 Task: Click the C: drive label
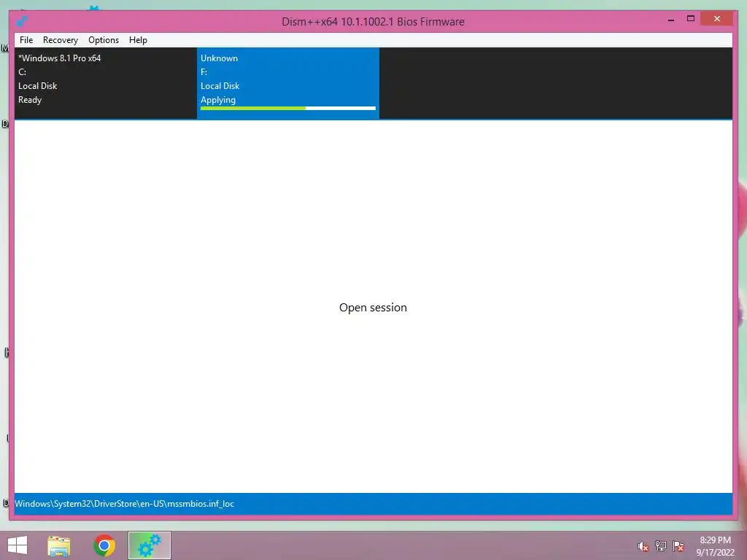pos(22,72)
